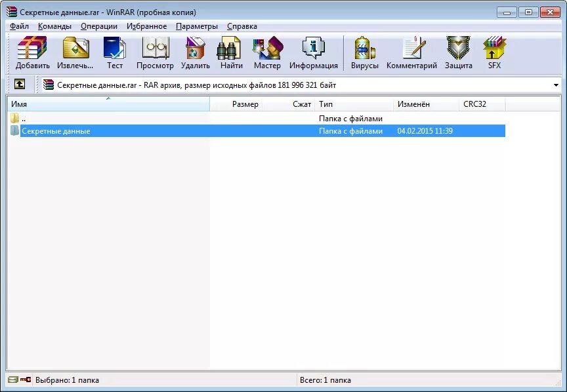
Task: Open the Найти (Find) binoculars tool
Action: pyautogui.click(x=232, y=52)
